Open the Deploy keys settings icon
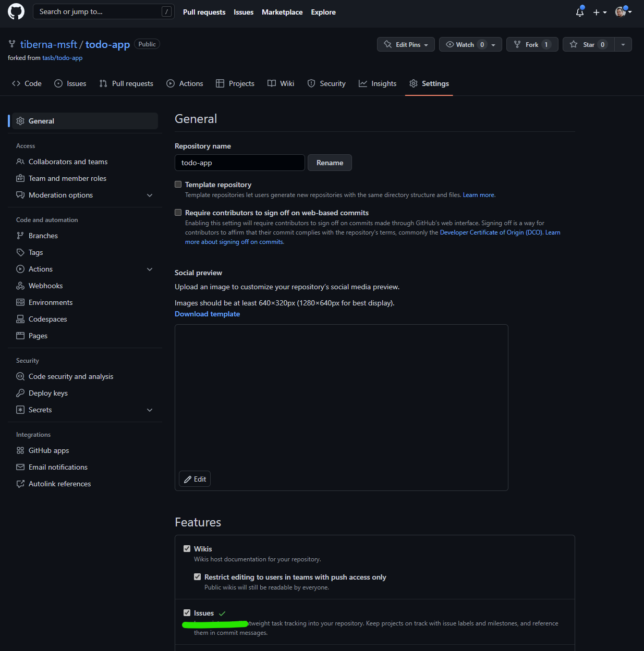 [20, 393]
